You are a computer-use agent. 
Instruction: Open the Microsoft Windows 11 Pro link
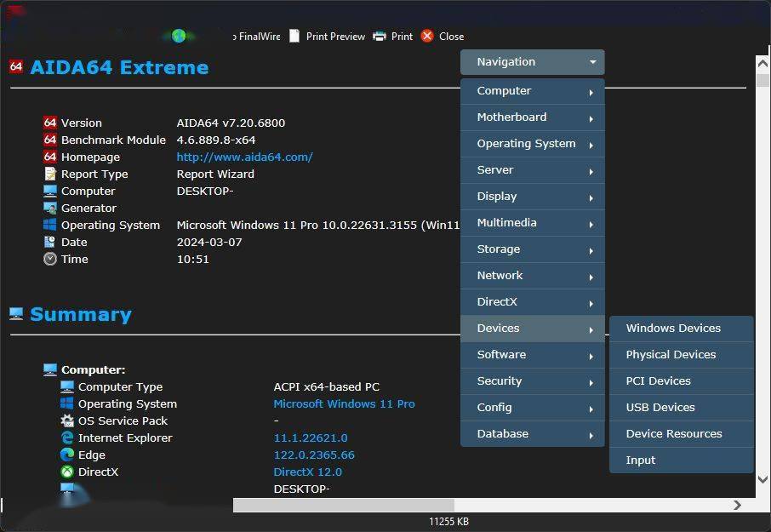click(x=344, y=403)
